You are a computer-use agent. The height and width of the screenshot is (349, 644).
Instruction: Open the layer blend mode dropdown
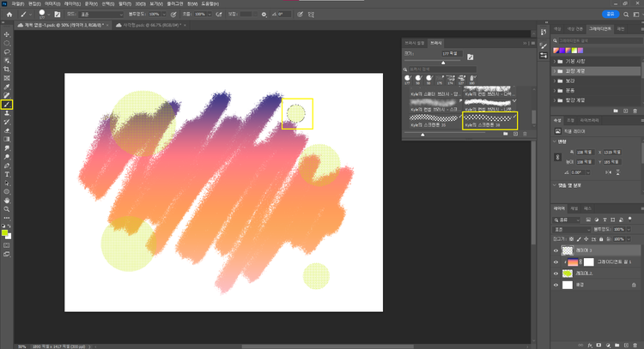click(571, 230)
